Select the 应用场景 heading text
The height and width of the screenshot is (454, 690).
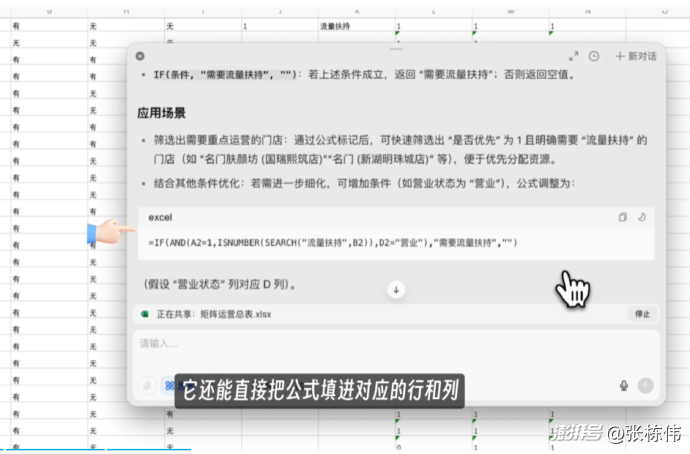point(161,113)
